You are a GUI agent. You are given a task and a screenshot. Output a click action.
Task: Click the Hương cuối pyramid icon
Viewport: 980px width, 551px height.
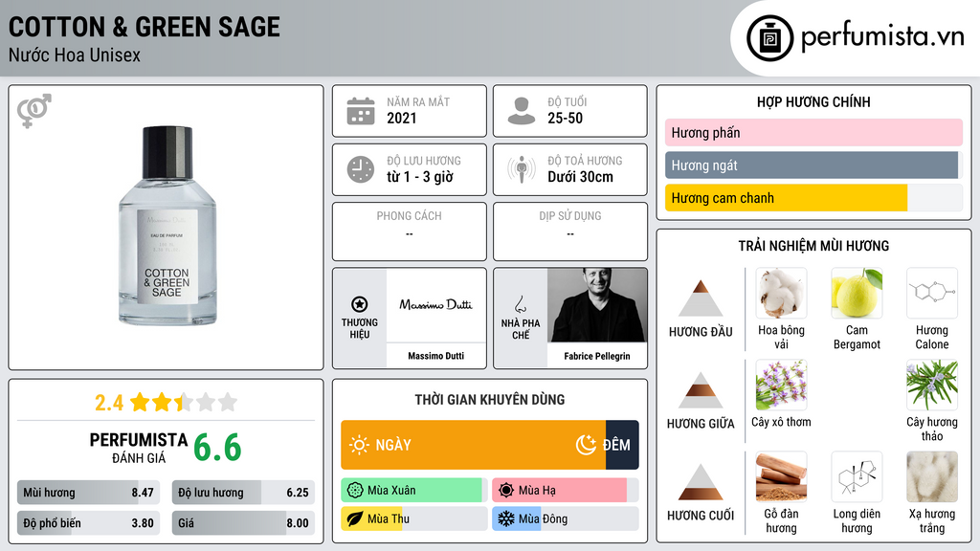[x=701, y=482]
